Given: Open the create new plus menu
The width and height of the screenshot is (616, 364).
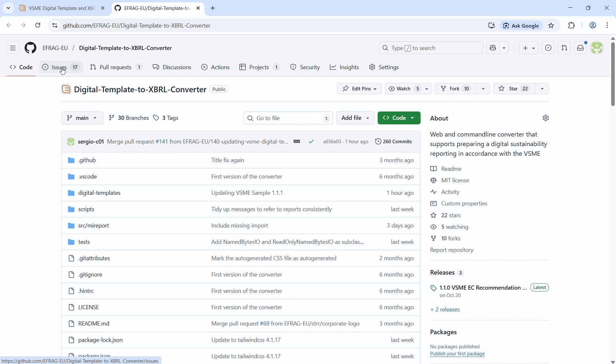Looking at the screenshot, I should click(x=528, y=48).
